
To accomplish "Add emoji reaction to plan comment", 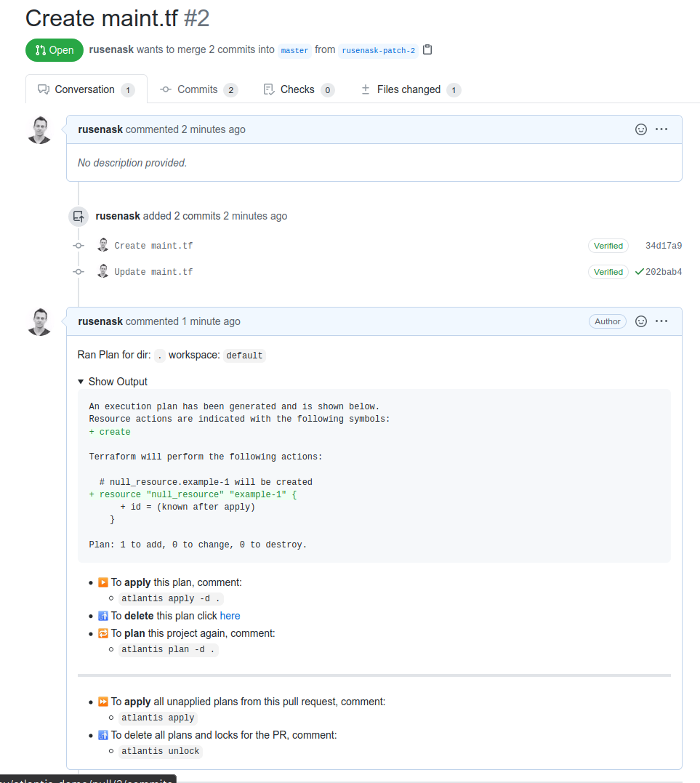I will coord(641,321).
